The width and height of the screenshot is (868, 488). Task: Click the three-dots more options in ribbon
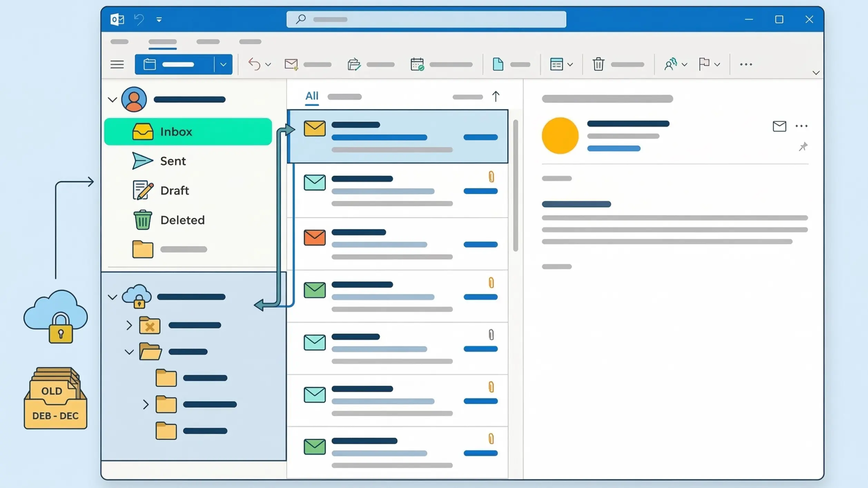pyautogui.click(x=745, y=64)
